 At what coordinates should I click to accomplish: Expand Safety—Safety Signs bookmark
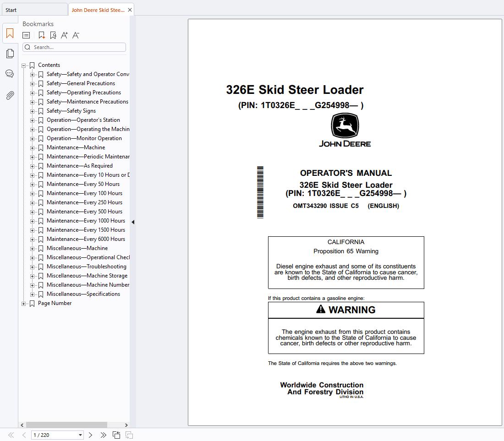click(x=32, y=111)
